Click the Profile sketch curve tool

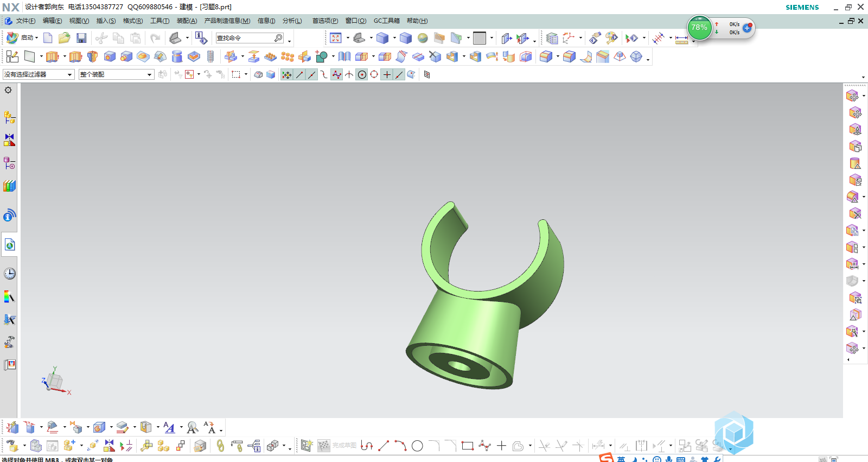tap(367, 446)
